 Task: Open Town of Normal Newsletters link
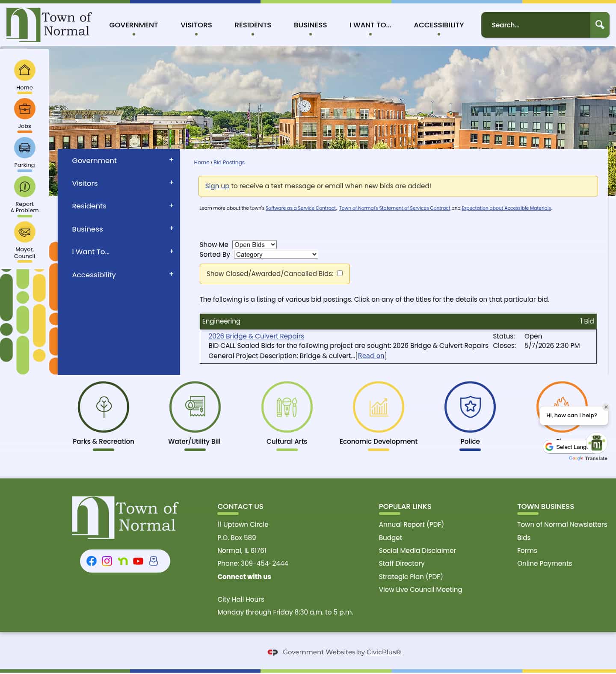(x=562, y=525)
